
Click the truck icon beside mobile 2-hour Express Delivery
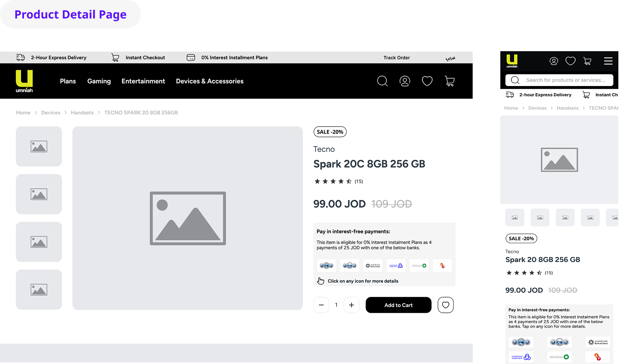pos(510,95)
